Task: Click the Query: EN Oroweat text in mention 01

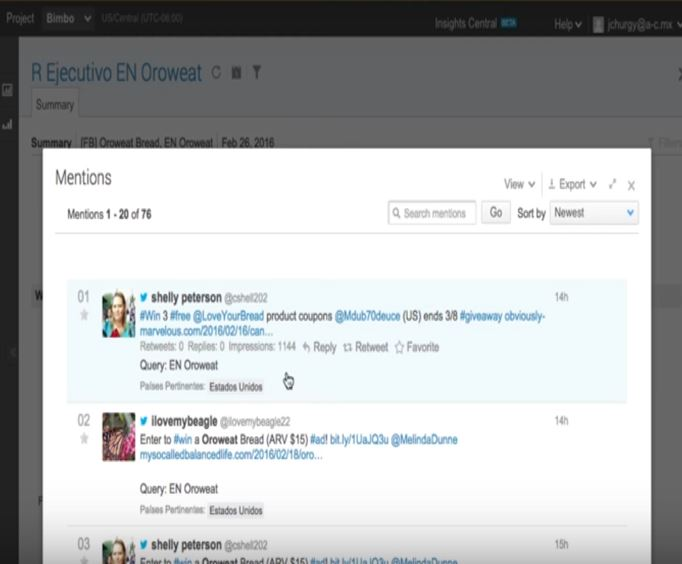Action: click(179, 365)
